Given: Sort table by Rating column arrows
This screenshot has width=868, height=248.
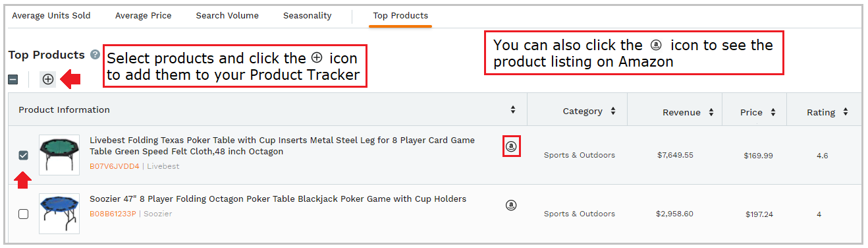Looking at the screenshot, I should point(846,112).
